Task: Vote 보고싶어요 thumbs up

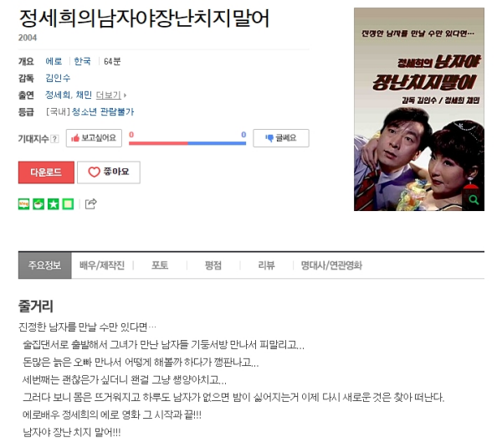Action: tap(94, 138)
